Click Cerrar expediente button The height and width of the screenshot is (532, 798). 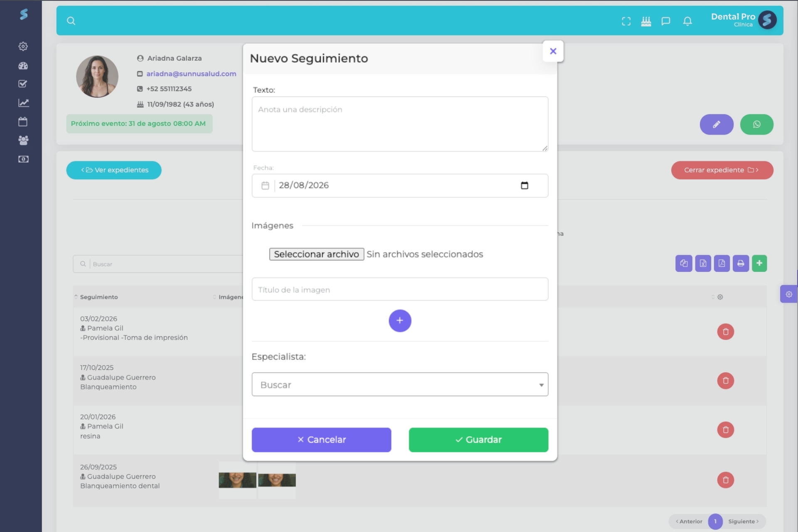722,170
